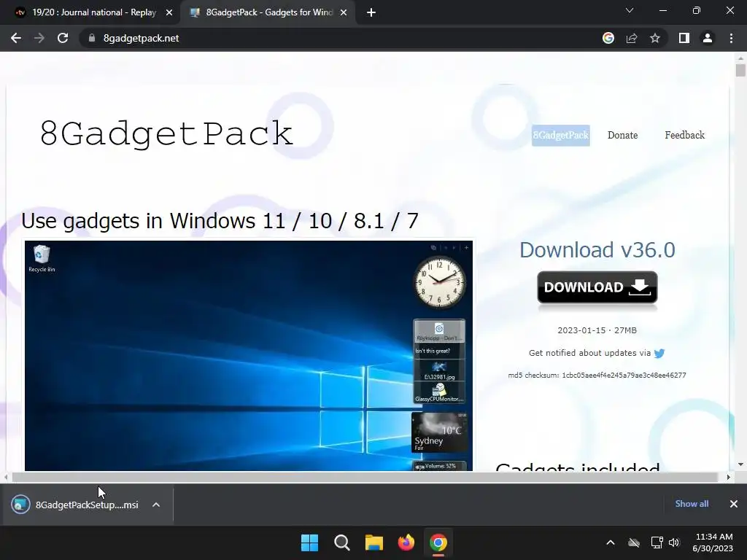Click the site lock icon in address bar
747x560 pixels.
92,38
